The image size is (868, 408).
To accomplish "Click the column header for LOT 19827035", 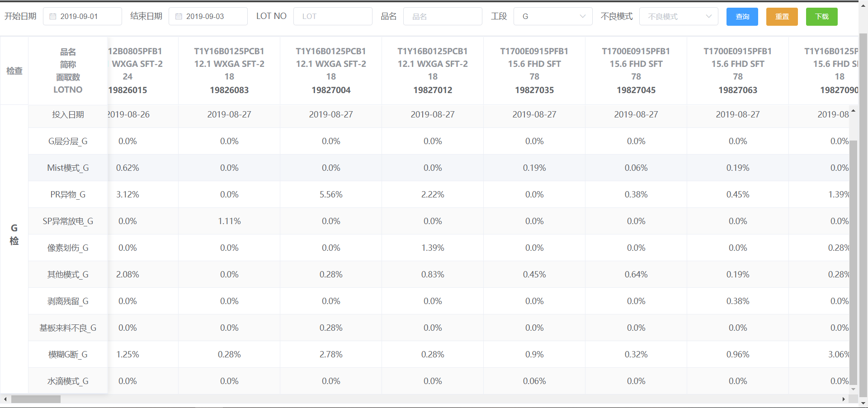I will point(534,70).
